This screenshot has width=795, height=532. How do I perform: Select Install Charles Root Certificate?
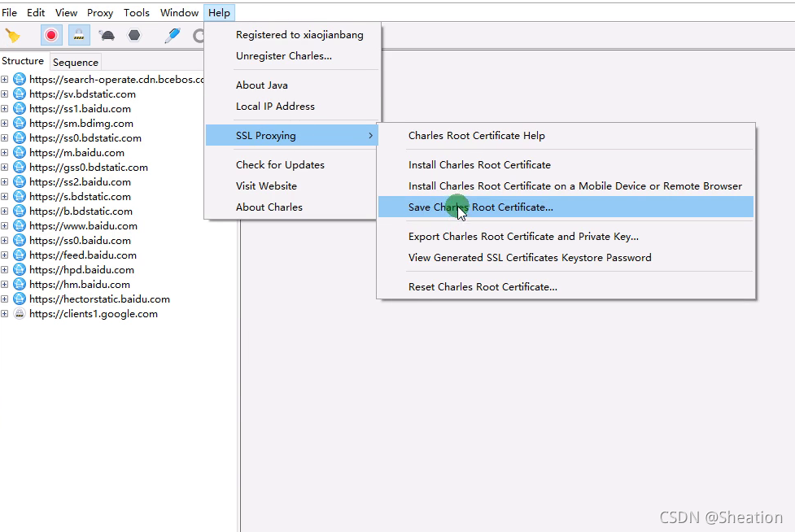[x=566, y=164]
